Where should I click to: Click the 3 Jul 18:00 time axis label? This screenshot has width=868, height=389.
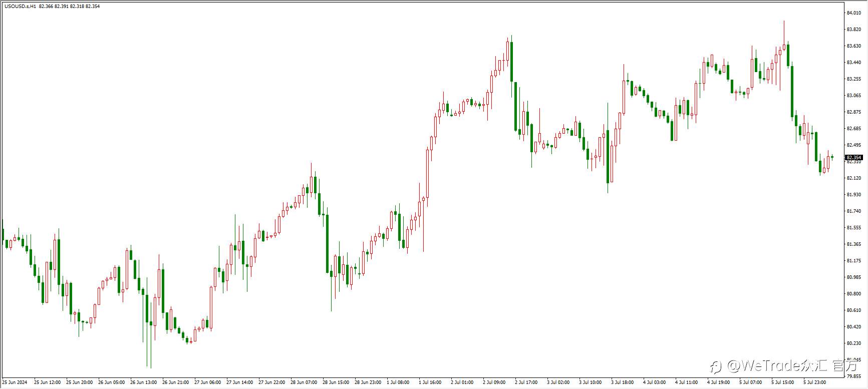pyautogui.click(x=623, y=382)
